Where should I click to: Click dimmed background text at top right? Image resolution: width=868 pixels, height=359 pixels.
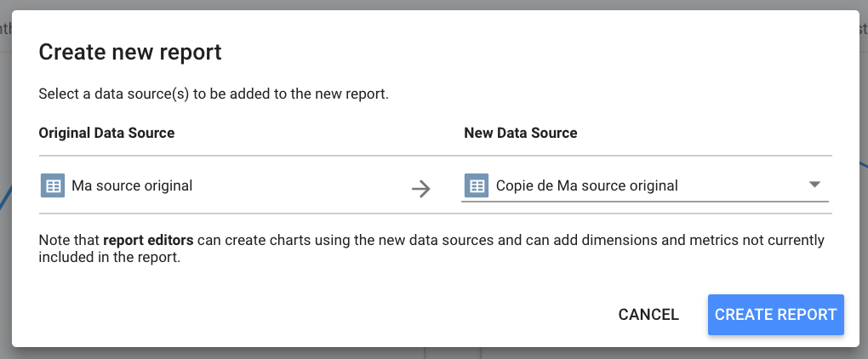coord(862,29)
